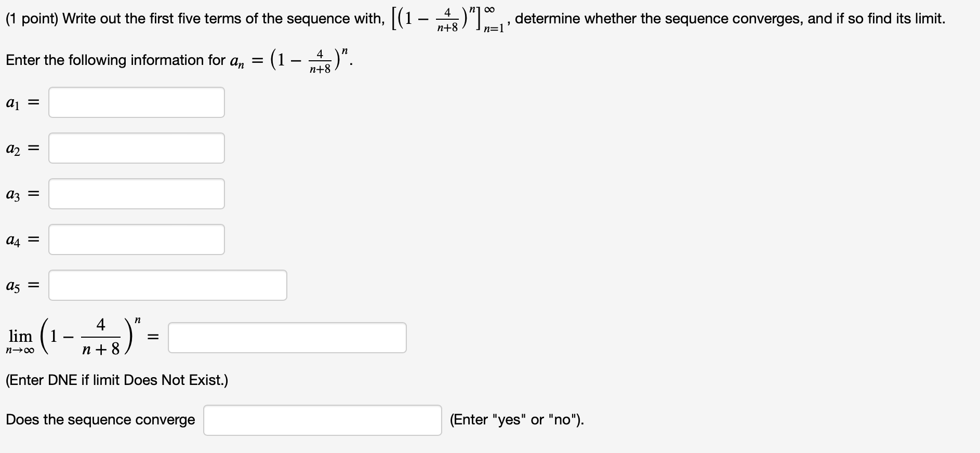980x453 pixels.
Task: Focus the 'Does the sequence converge' answer field
Action: [x=323, y=420]
